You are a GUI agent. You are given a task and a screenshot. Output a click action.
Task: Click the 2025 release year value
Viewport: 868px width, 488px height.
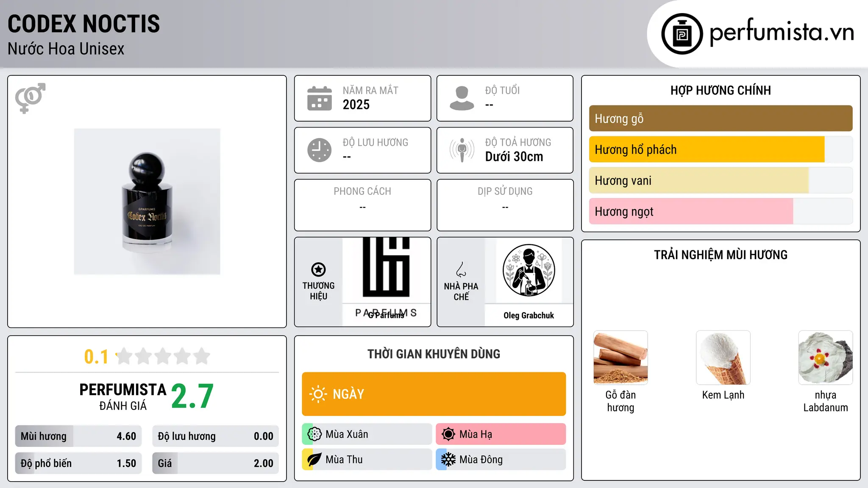(x=356, y=105)
